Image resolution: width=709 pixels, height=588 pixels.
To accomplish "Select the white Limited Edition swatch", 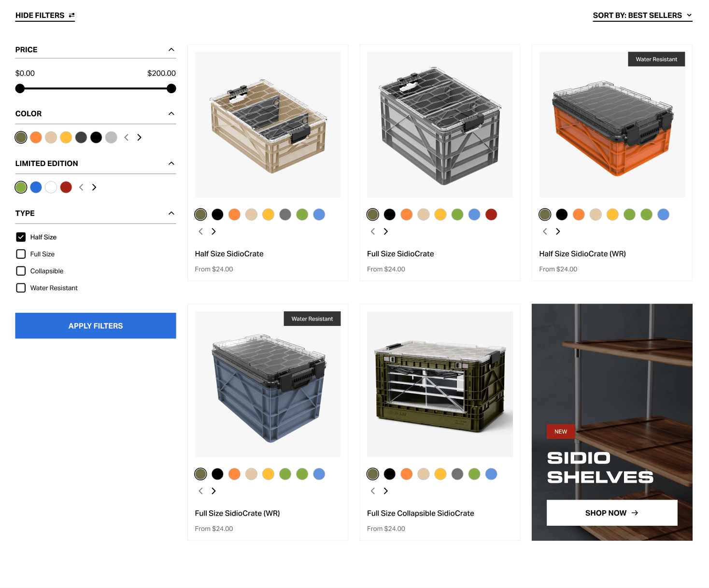I will pos(51,187).
